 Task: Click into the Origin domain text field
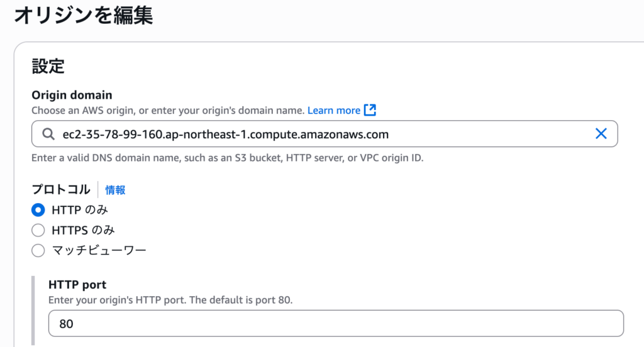click(314, 134)
